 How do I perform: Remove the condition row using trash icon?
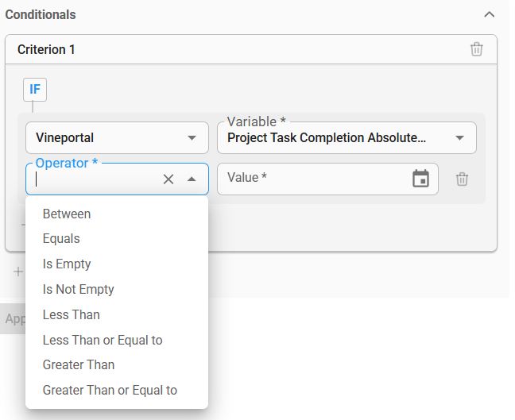(x=462, y=179)
